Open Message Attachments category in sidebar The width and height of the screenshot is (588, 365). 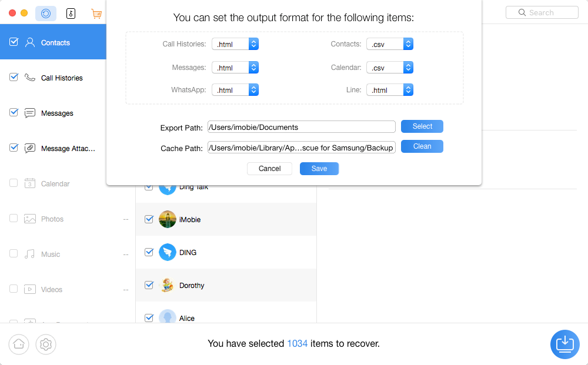point(68,149)
